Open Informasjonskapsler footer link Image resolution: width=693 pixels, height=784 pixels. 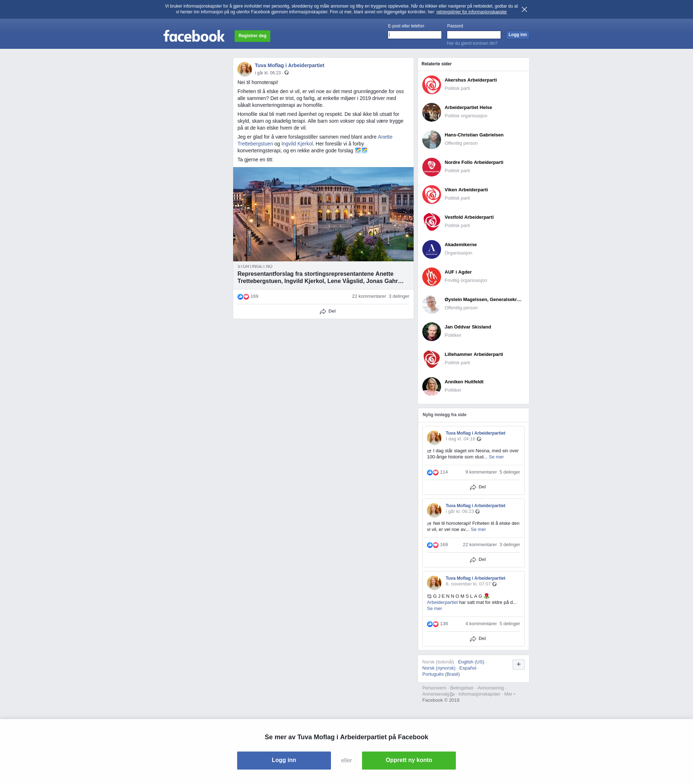pyautogui.click(x=479, y=694)
